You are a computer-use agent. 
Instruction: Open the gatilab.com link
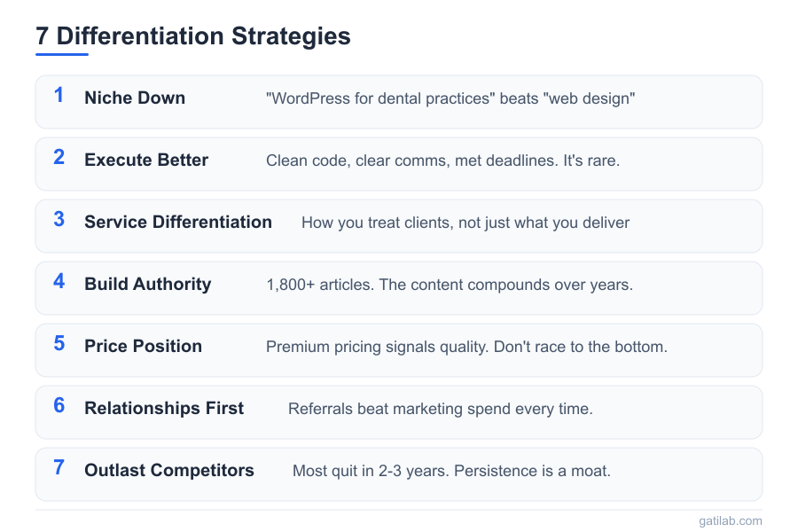pos(730,521)
